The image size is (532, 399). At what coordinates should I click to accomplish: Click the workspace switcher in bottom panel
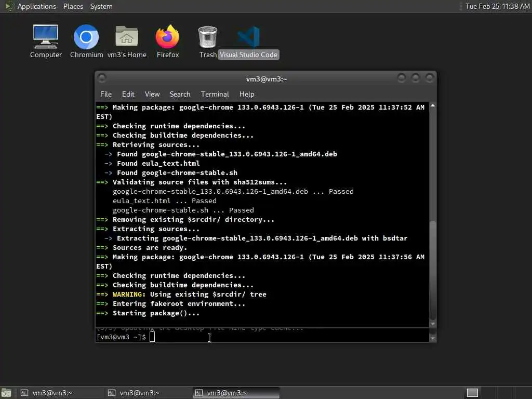pos(472,393)
